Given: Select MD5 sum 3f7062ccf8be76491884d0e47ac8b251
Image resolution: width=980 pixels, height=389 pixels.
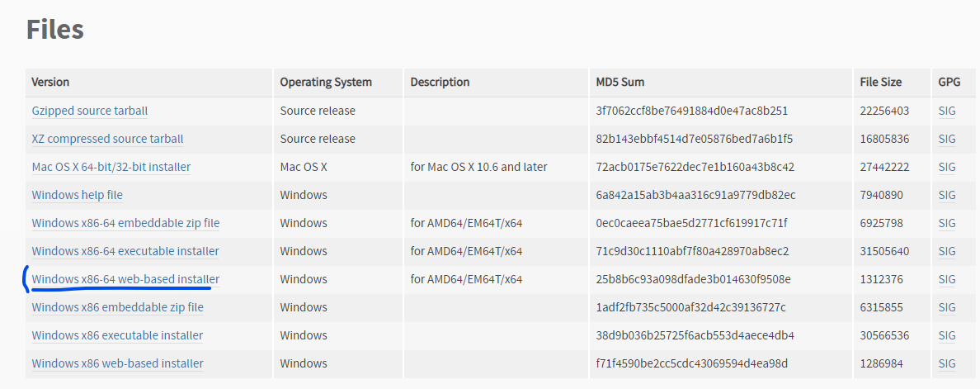Looking at the screenshot, I should point(692,111).
